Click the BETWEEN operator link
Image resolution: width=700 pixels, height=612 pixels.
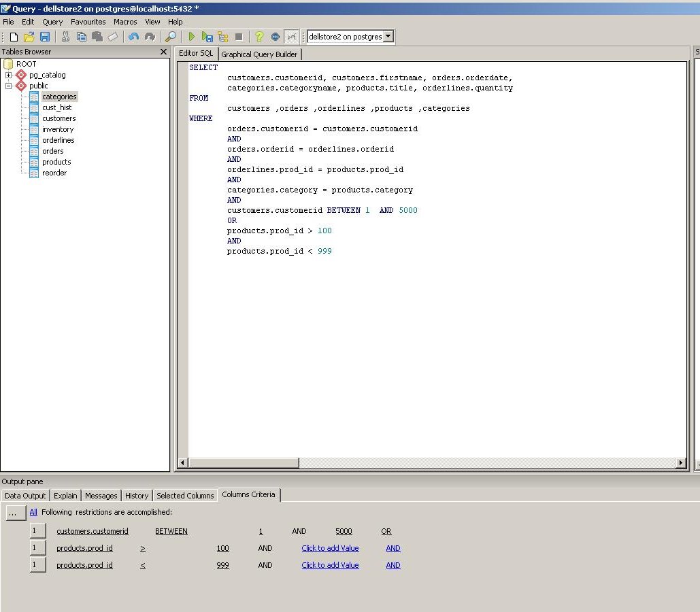pyautogui.click(x=171, y=531)
